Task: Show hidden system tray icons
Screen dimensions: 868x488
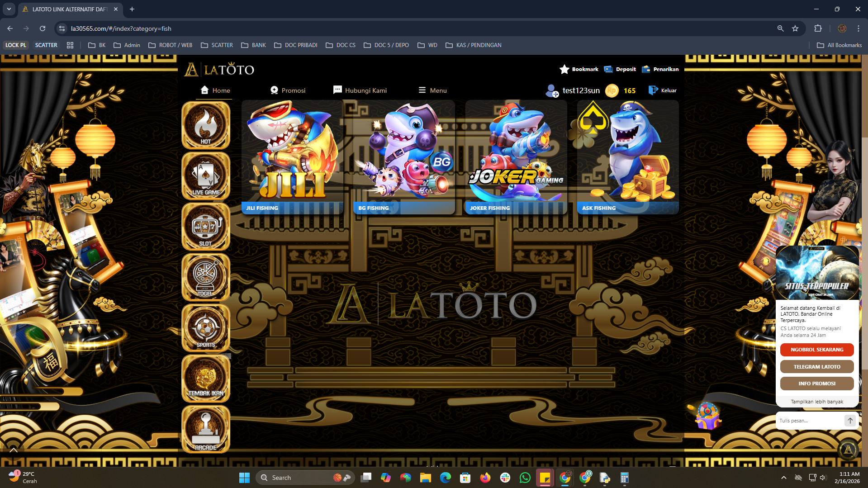Action: coord(783,478)
